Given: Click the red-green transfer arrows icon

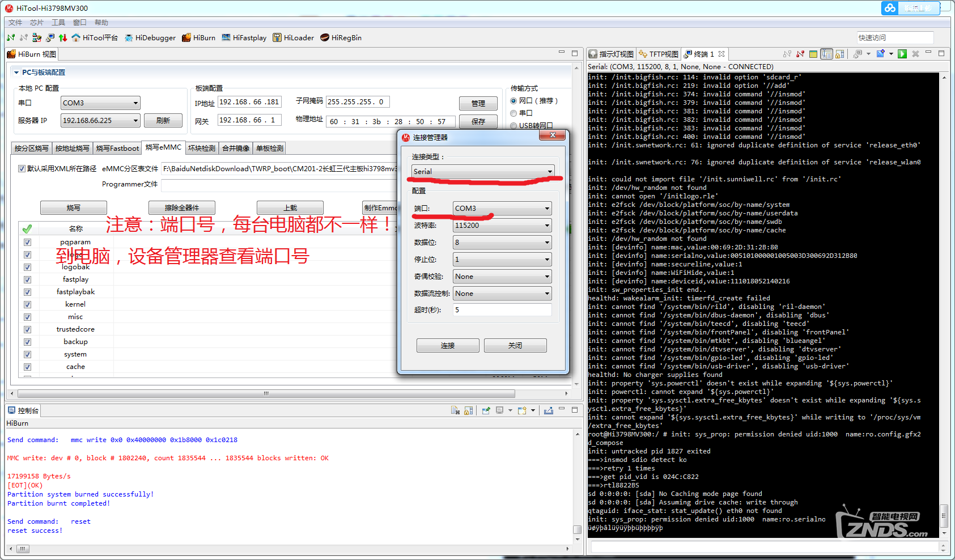Looking at the screenshot, I should (63, 37).
